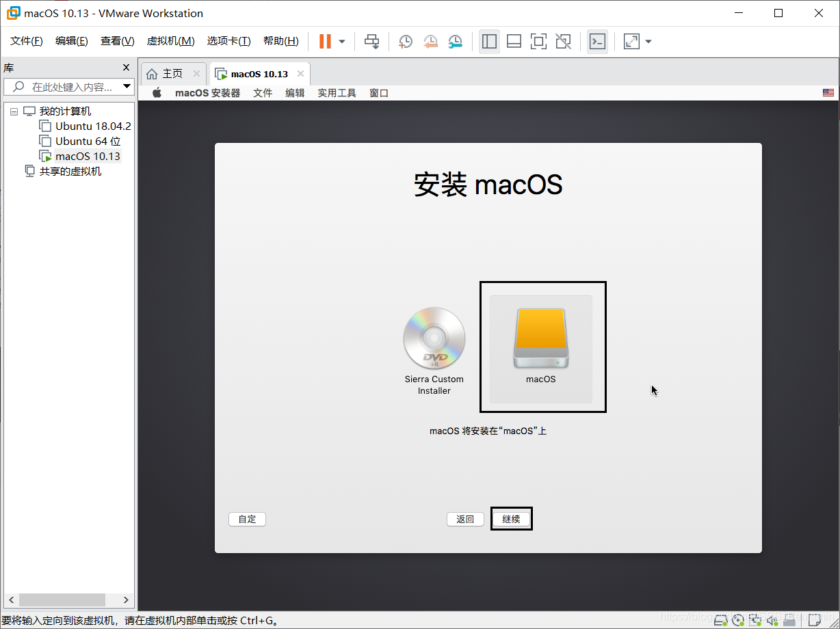Open the 帮助(H) menu
Image resolution: width=840 pixels, height=629 pixels.
[x=281, y=41]
